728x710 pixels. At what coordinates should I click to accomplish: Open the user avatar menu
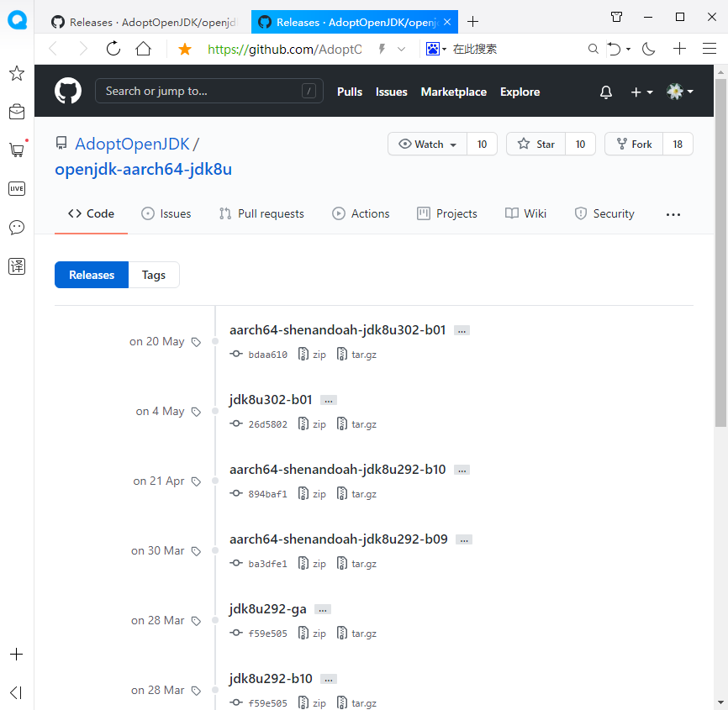pos(680,92)
